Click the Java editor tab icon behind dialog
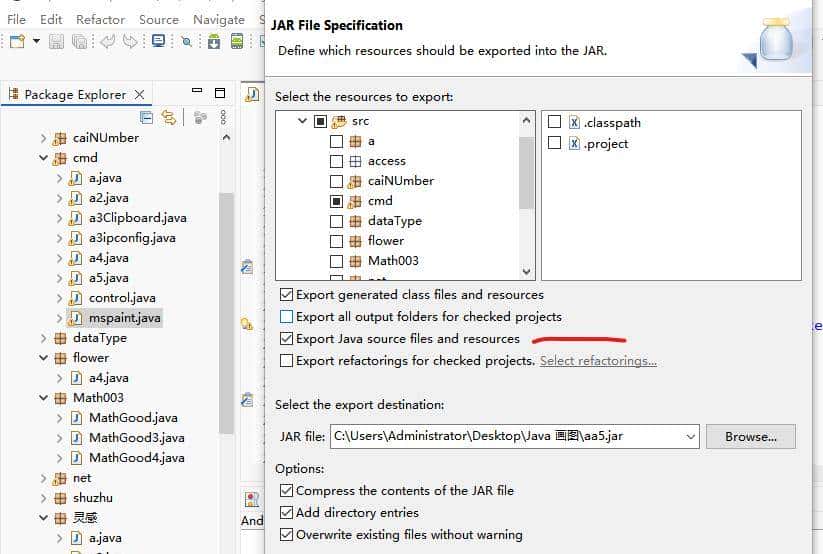The height and width of the screenshot is (554, 823). pos(252,94)
